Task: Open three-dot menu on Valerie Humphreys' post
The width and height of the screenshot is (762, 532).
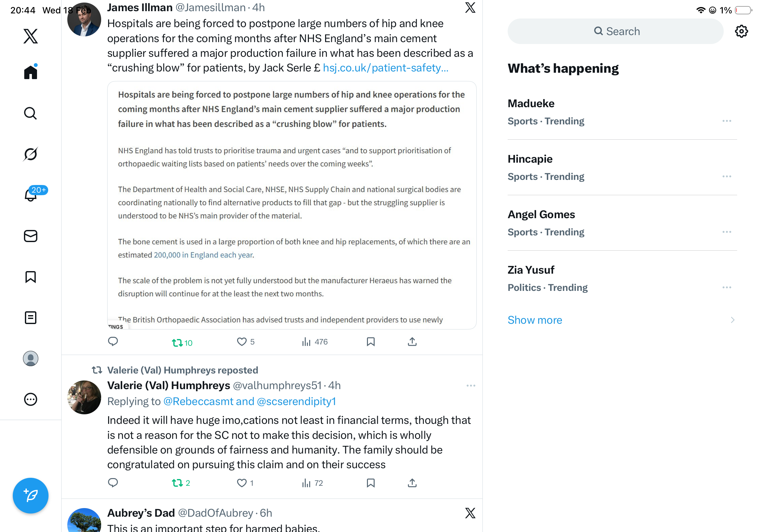Action: click(471, 386)
